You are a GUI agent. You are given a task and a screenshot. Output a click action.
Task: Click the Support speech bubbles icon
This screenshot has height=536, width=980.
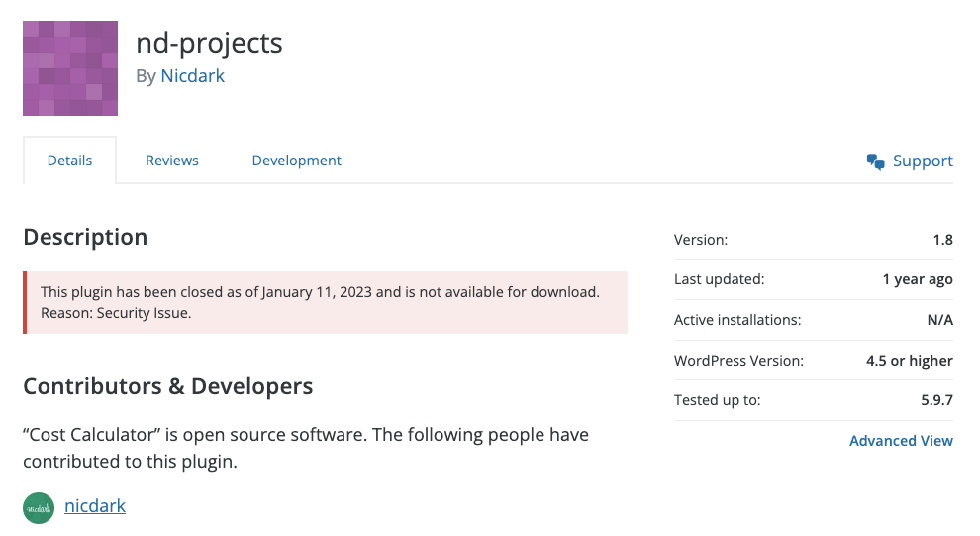[875, 161]
